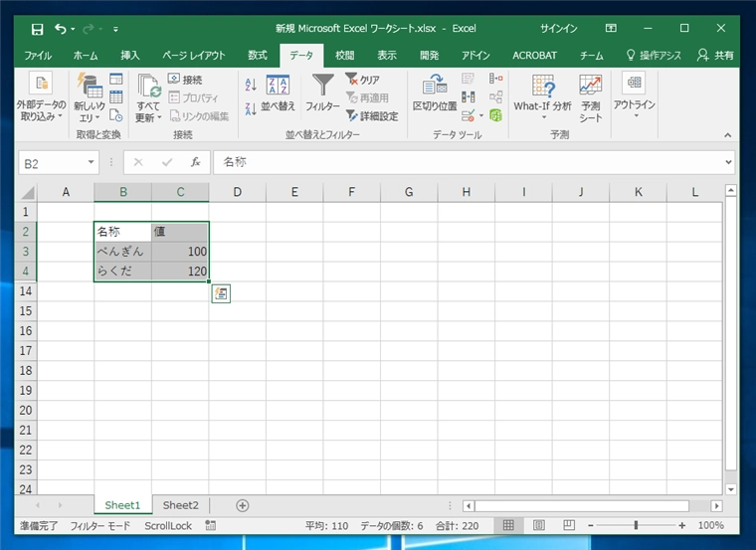Click the zoom slider handle
756x550 pixels.
click(x=636, y=525)
